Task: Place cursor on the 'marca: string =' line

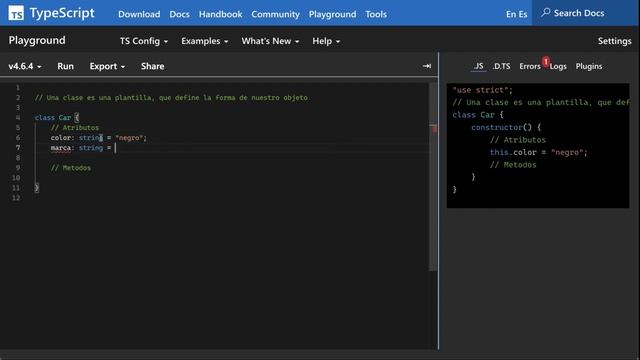Action: [x=81, y=148]
